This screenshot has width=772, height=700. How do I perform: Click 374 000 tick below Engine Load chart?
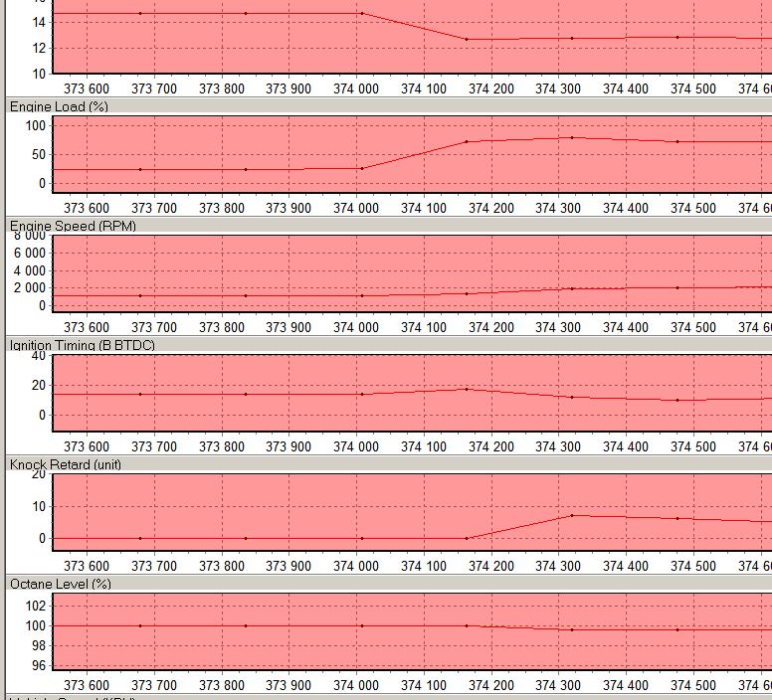pos(355,208)
